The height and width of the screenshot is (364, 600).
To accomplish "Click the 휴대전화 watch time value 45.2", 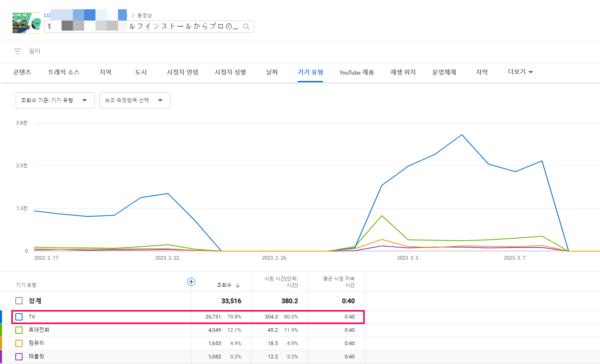I will tap(272, 330).
